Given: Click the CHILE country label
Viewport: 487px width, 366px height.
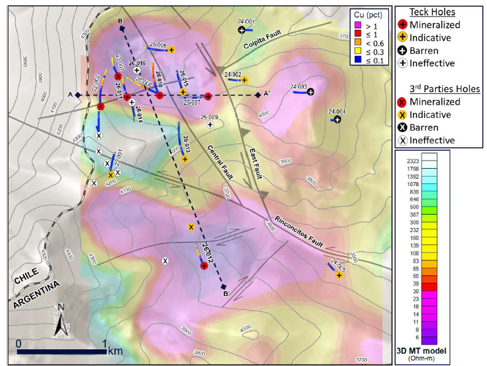Looking at the screenshot, I should (26, 276).
